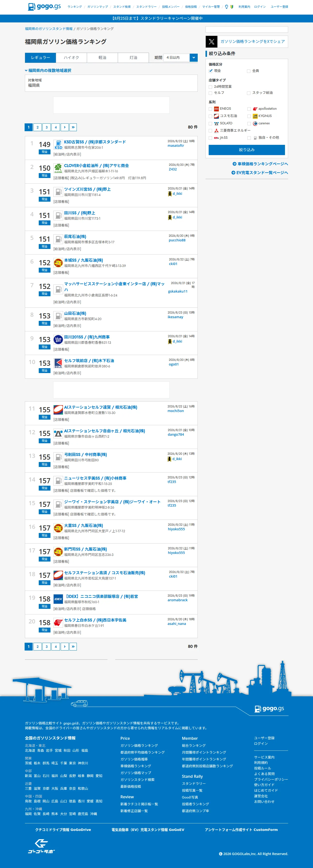Tick the スタッフ給油 checkbox
Viewport: 313px width, 868px height.
click(249, 93)
